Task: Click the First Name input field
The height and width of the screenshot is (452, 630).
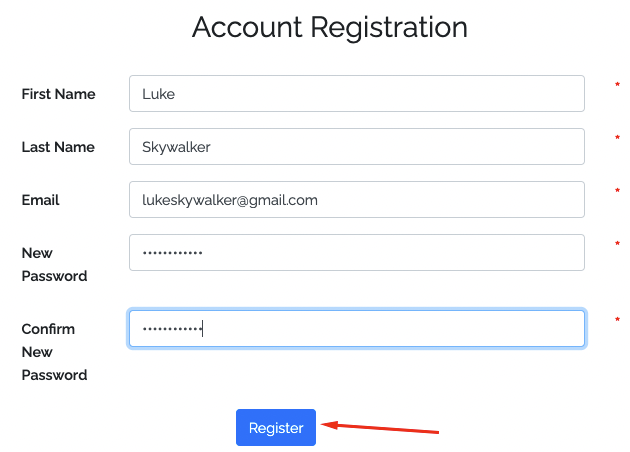Action: pos(356,94)
